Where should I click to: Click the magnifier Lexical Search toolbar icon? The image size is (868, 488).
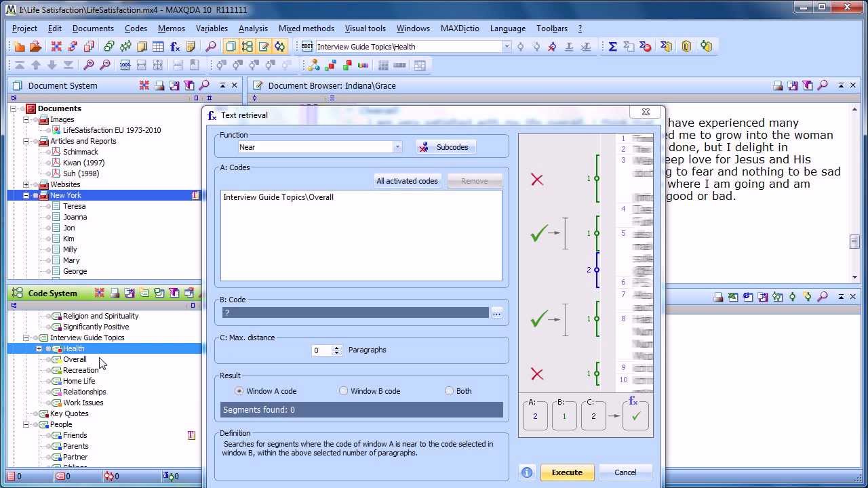click(x=211, y=47)
